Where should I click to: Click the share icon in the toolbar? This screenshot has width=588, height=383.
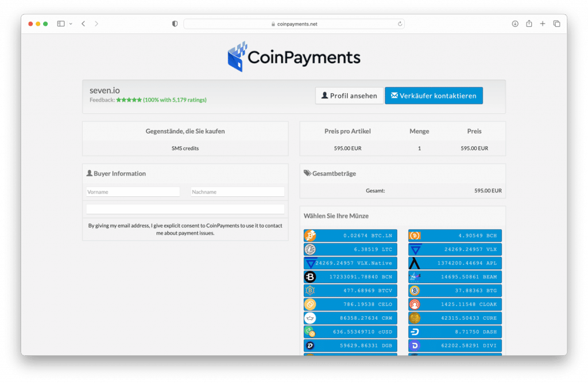coord(529,24)
